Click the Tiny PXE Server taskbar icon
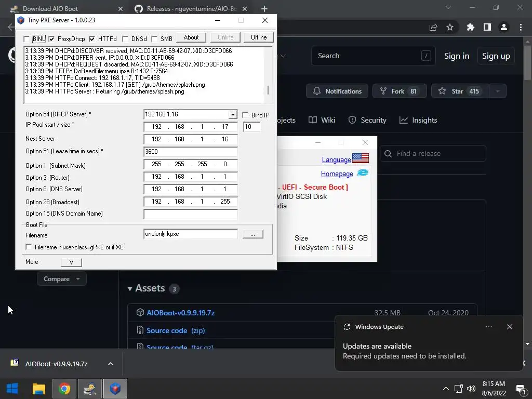Viewport: 532px width, 399px height. pyautogui.click(x=115, y=389)
